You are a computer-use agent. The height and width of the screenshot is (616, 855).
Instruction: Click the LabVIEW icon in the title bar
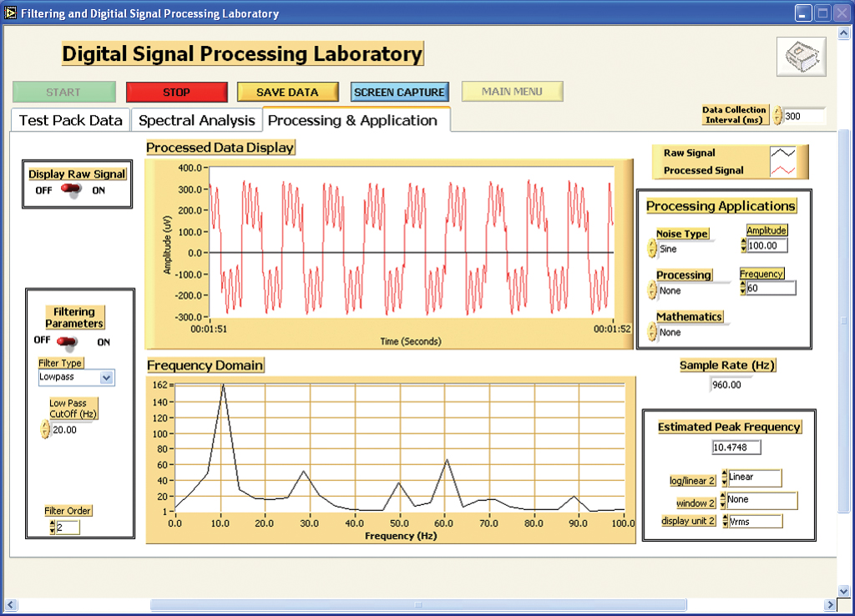(x=12, y=13)
